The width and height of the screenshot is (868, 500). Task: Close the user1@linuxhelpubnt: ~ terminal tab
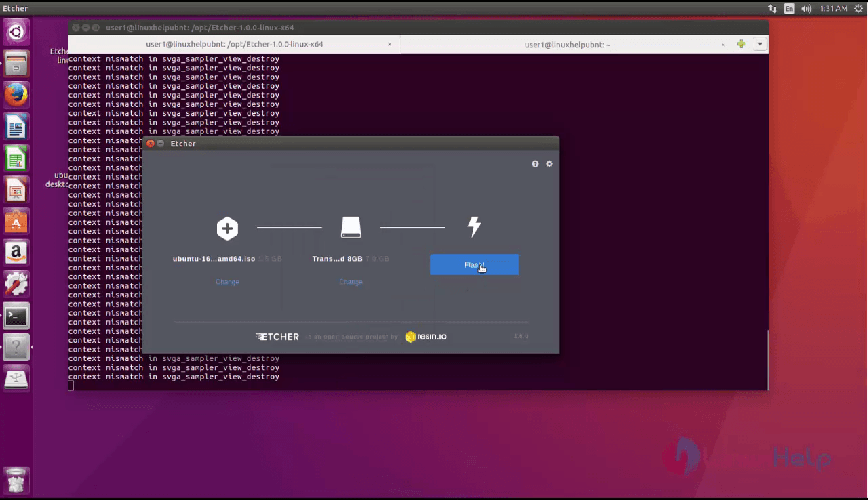tap(723, 44)
